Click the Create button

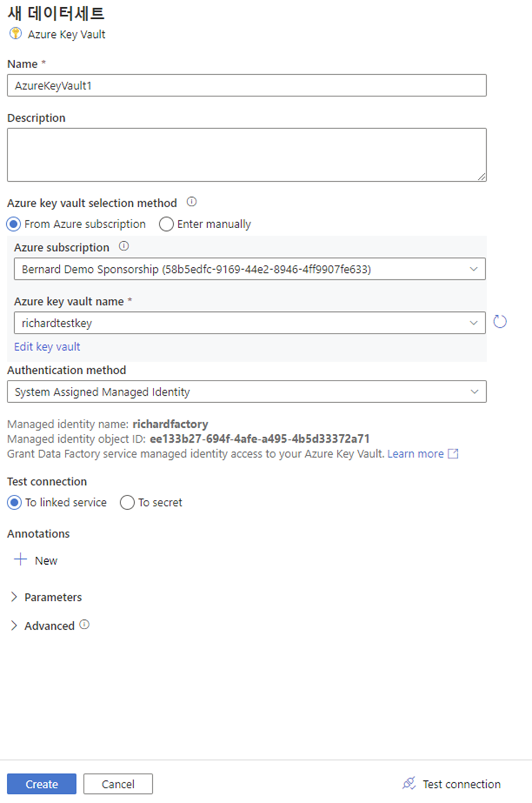tap(41, 784)
